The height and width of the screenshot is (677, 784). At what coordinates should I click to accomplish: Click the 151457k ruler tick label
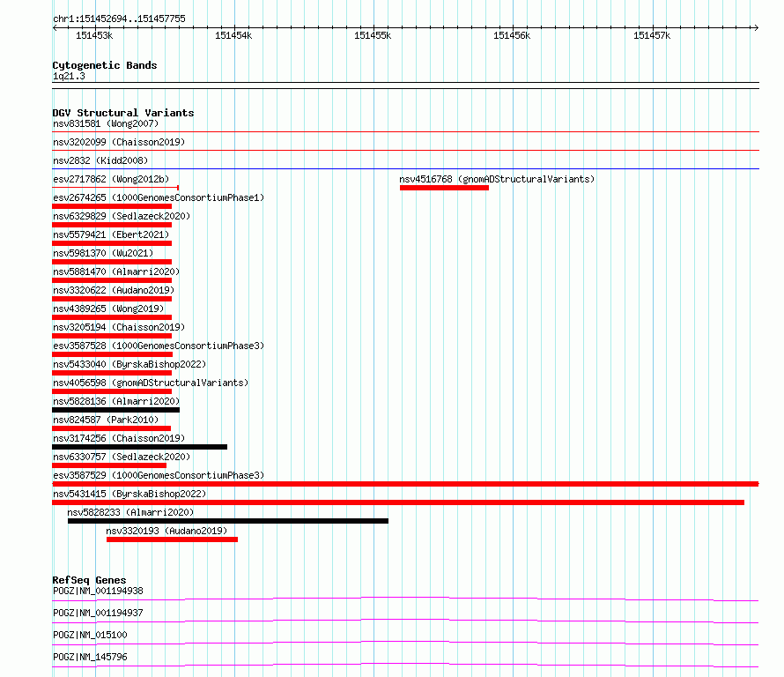pos(652,35)
